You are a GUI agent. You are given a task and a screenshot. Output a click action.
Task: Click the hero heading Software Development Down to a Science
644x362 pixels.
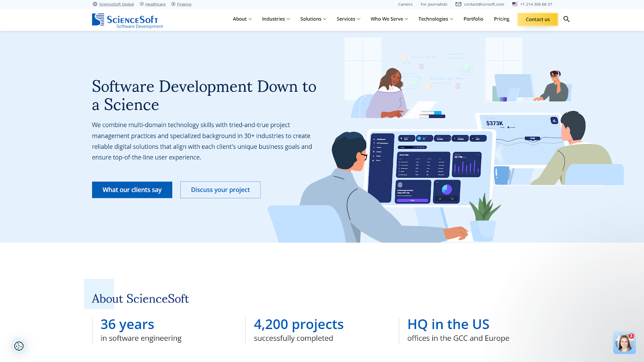click(x=204, y=95)
